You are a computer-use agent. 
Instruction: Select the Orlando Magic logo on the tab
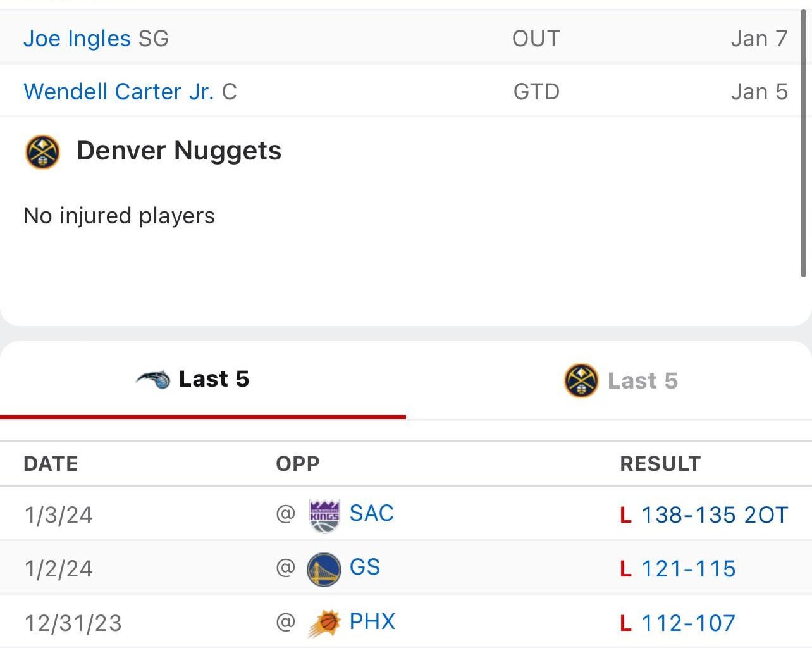[x=154, y=379]
